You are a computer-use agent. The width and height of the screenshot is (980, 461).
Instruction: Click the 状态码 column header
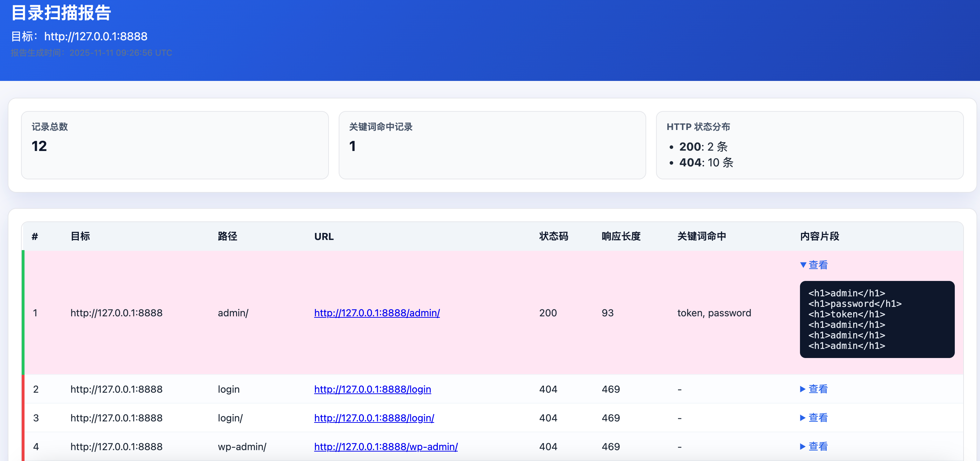pyautogui.click(x=553, y=236)
